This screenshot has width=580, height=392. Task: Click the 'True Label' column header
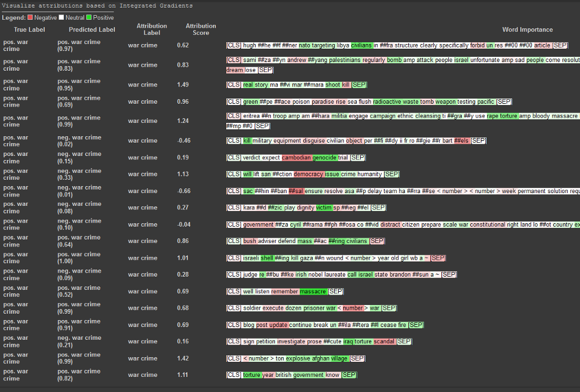29,30
